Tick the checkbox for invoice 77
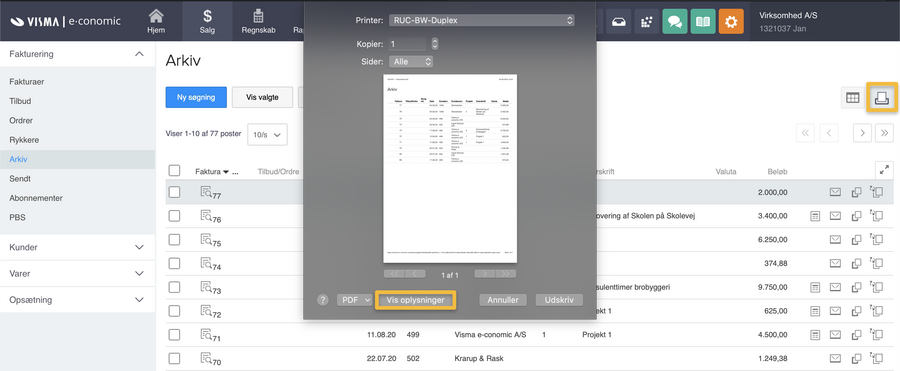Screen dimensions: 900x371 [174, 192]
